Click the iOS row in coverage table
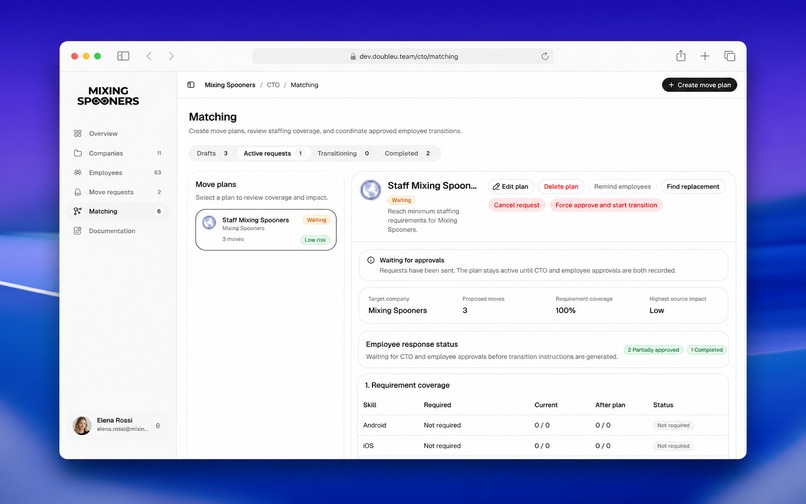This screenshot has width=806, height=504. click(543, 446)
